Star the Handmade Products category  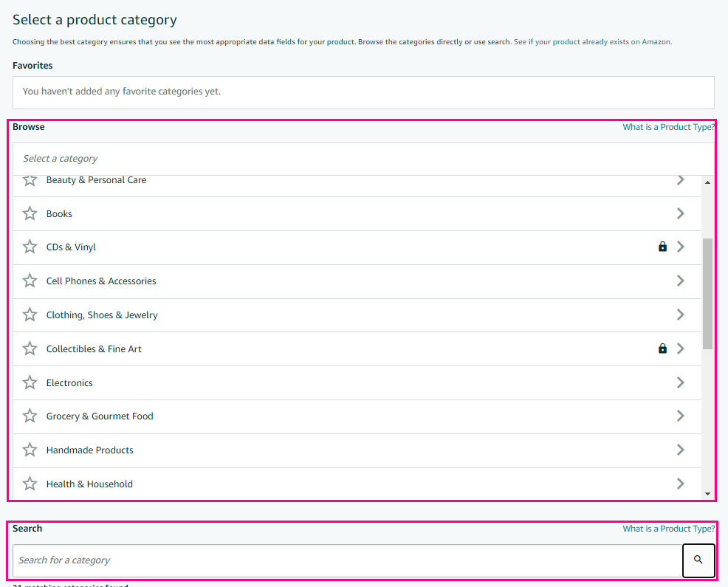[x=30, y=450]
